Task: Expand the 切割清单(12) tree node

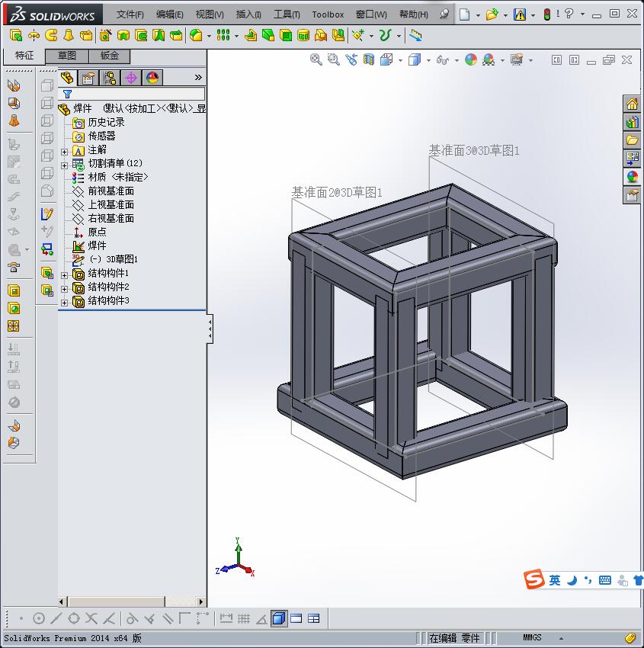Action: click(x=65, y=165)
